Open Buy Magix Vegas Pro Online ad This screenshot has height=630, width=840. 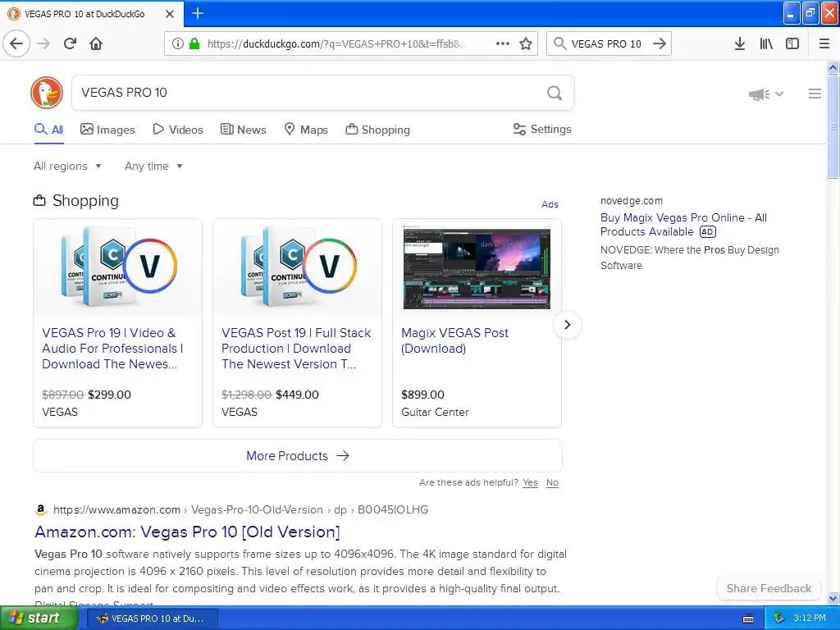[x=683, y=225]
